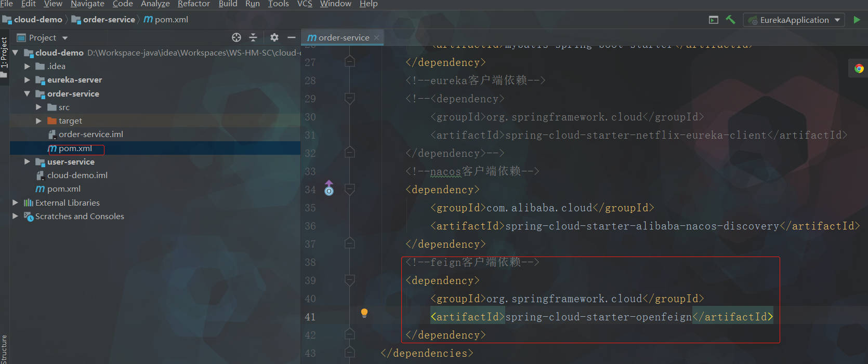Expand the .idea folder
The height and width of the screenshot is (364, 868).
pyautogui.click(x=27, y=66)
